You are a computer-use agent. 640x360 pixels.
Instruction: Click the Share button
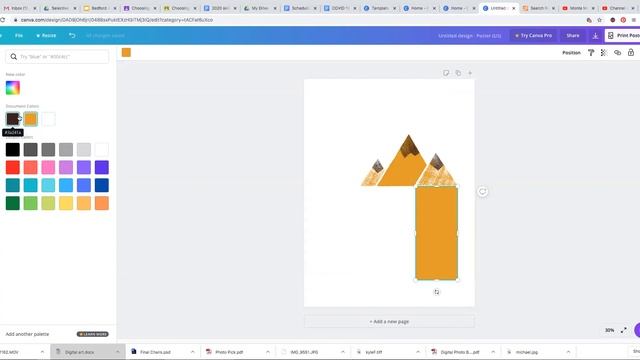coord(573,36)
